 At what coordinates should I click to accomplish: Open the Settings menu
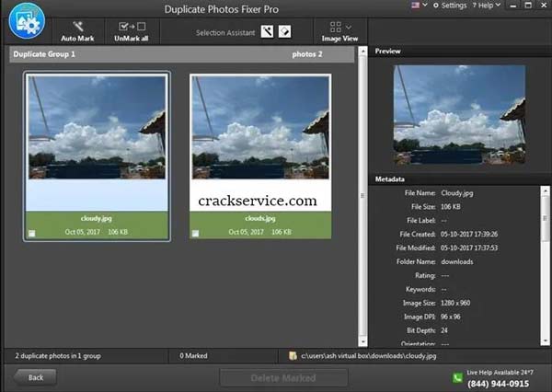pos(451,6)
